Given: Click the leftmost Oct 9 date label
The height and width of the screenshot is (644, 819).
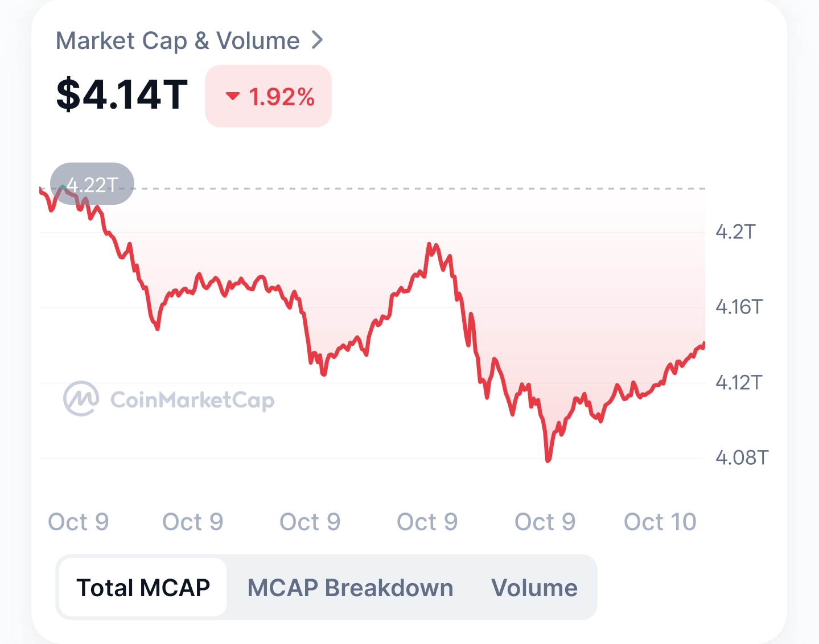Looking at the screenshot, I should pos(79,522).
